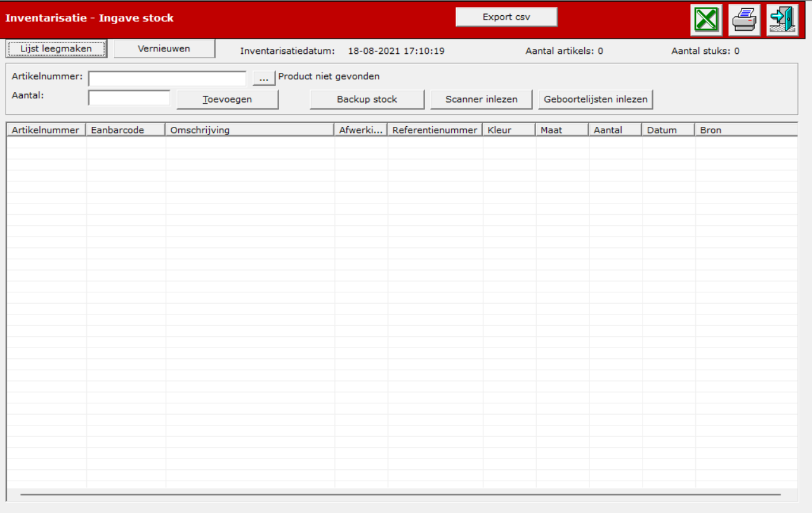Click Scanner inlezen button
The image size is (812, 513).
coord(481,100)
